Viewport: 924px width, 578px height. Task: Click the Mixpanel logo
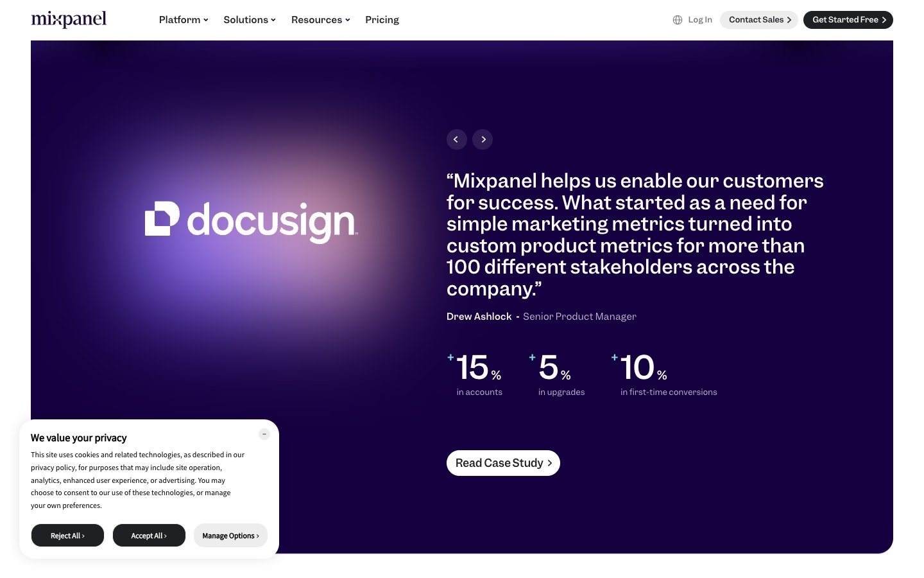click(69, 20)
